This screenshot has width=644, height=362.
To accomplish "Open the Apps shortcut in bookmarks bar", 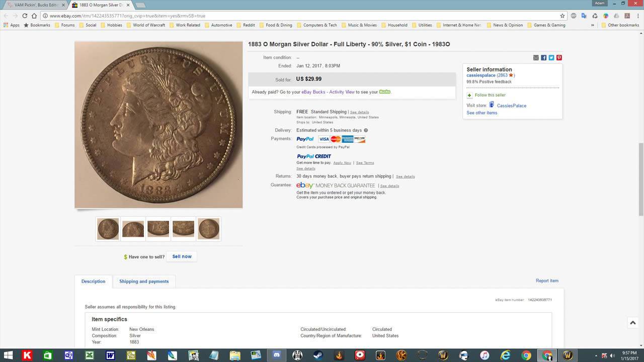I will pyautogui.click(x=12, y=25).
